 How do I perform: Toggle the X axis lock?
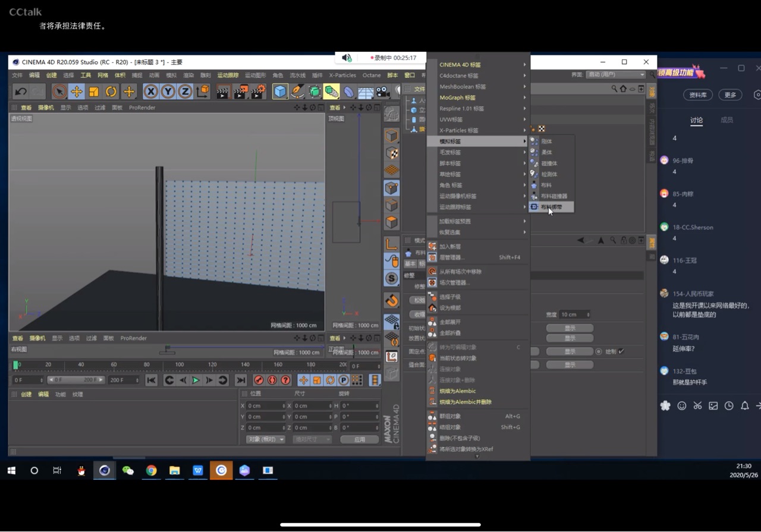(x=150, y=92)
